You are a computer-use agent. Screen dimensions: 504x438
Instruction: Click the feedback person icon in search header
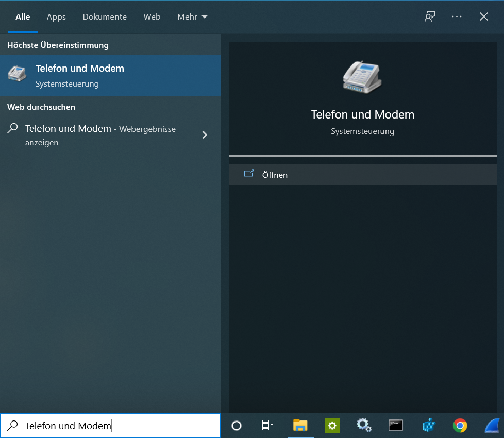point(429,16)
